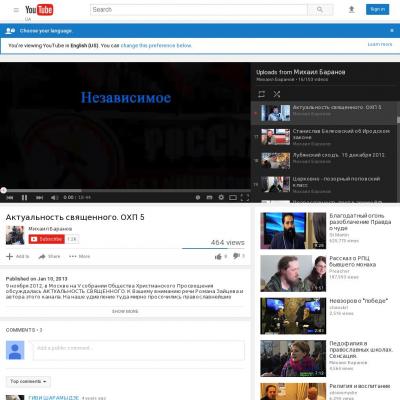This screenshot has width=400, height=400.
Task: Open the Share options
Action: click(x=49, y=256)
